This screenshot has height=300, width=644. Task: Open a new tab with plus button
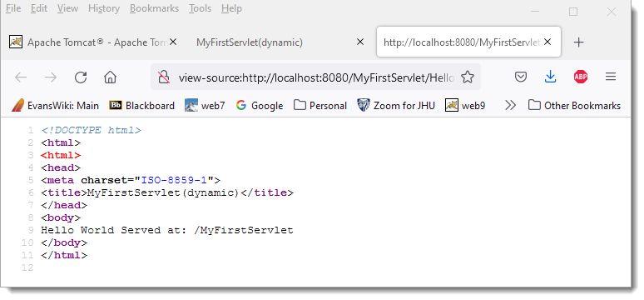pyautogui.click(x=578, y=42)
